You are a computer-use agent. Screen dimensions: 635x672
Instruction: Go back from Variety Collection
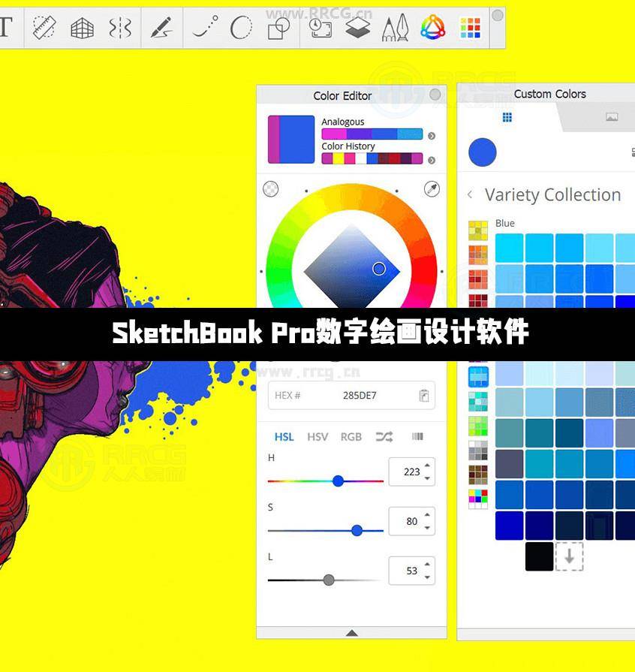[468, 194]
